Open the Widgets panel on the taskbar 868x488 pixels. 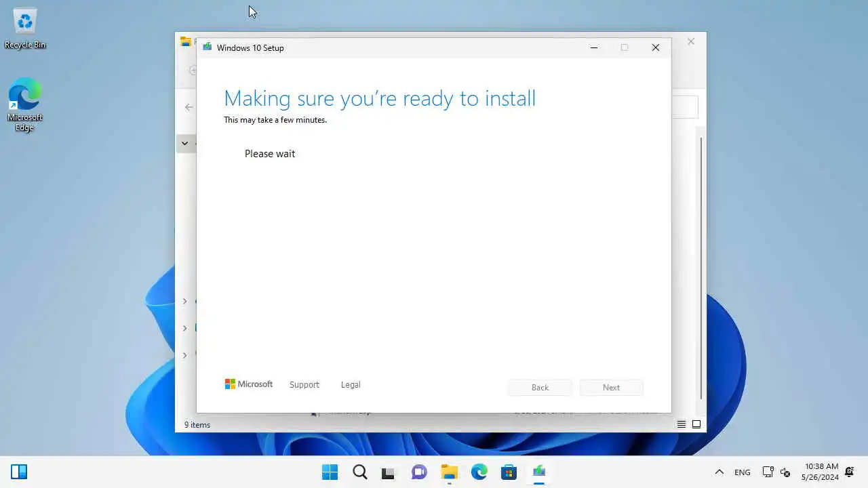point(19,472)
